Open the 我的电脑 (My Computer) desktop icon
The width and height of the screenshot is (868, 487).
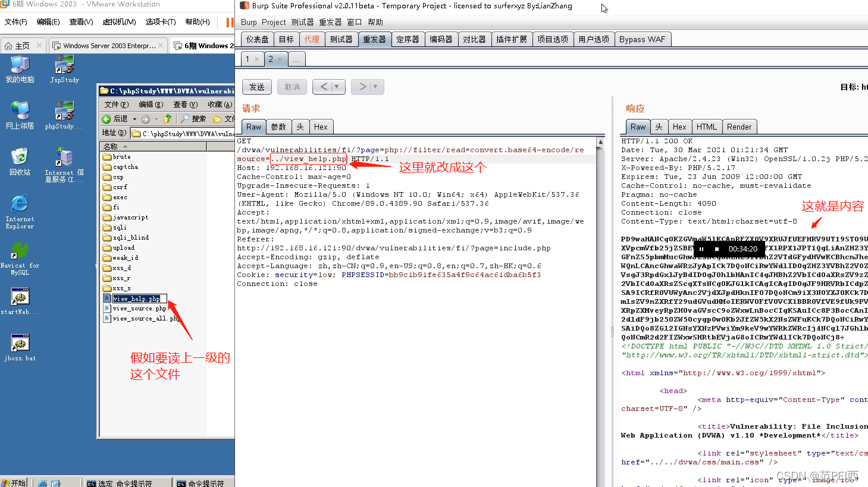click(x=20, y=69)
